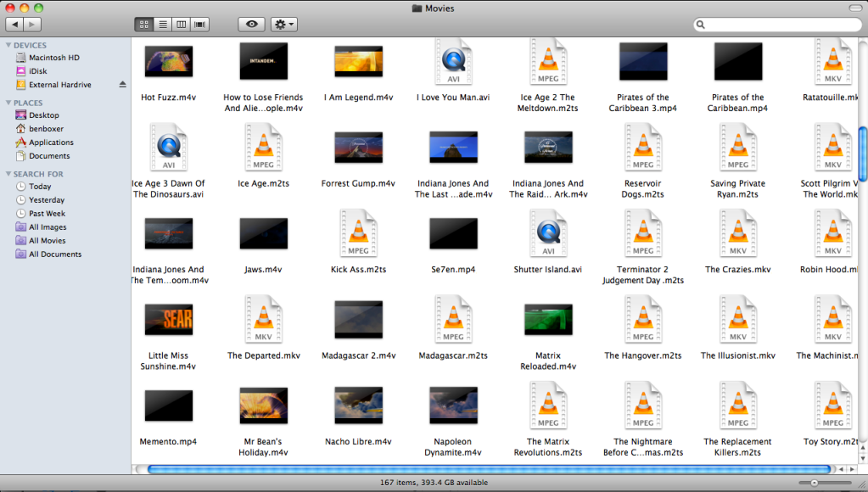
Task: Select the Pirates of the Caribbean 3.mp4 thumbnail
Action: tap(643, 61)
